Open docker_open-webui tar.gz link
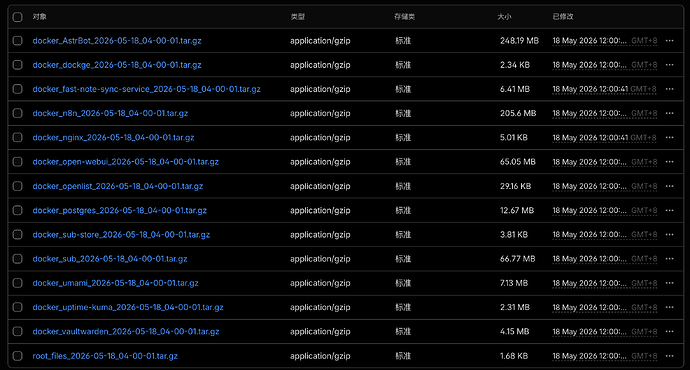 [x=125, y=161]
